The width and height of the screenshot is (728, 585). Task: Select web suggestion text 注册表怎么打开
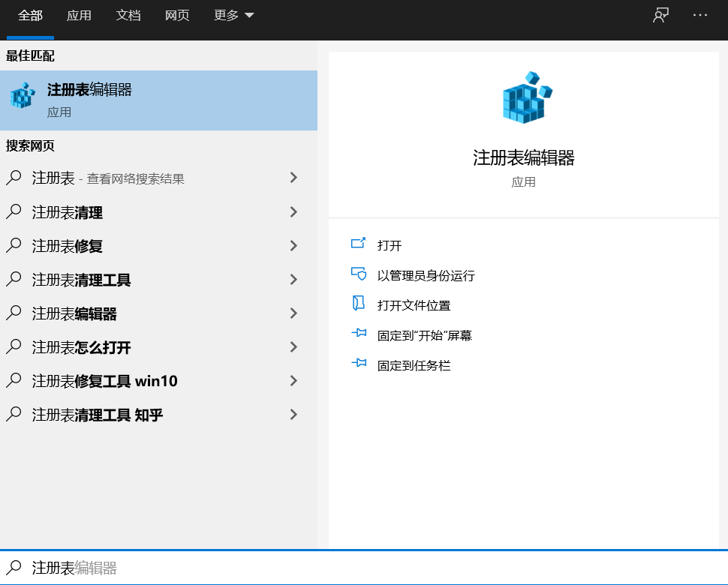pos(81,347)
